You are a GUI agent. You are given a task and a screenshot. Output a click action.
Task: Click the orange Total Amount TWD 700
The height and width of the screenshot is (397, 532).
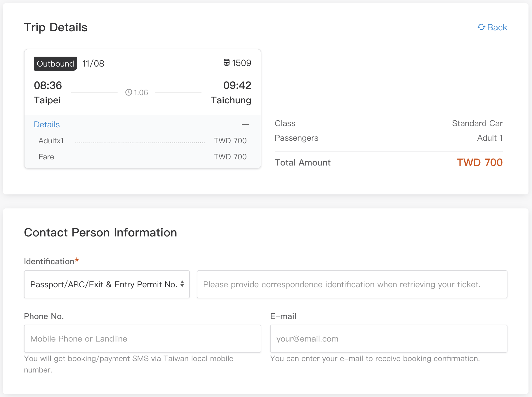tap(479, 163)
